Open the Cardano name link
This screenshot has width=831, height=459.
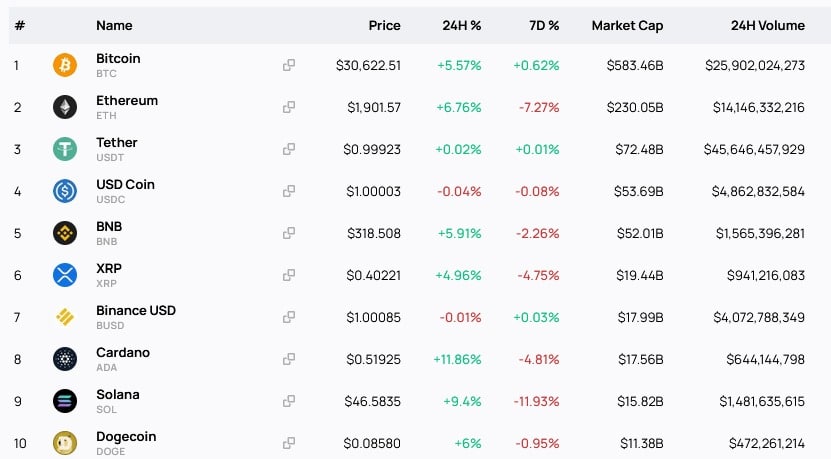click(x=123, y=352)
